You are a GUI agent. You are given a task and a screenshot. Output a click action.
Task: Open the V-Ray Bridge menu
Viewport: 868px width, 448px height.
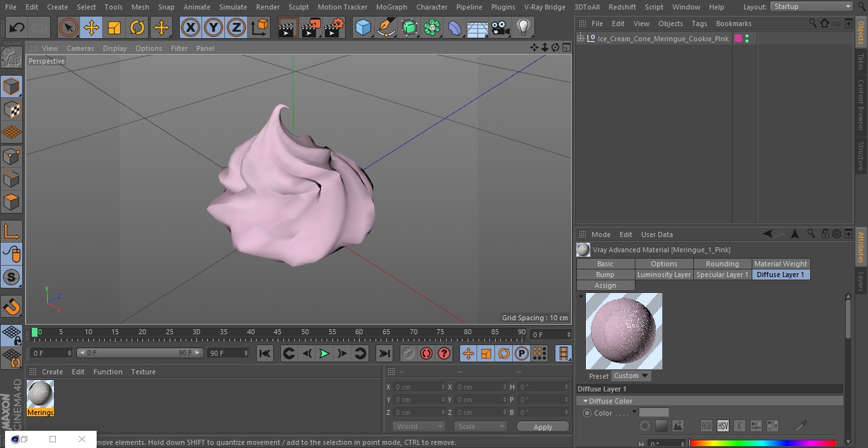(x=545, y=6)
